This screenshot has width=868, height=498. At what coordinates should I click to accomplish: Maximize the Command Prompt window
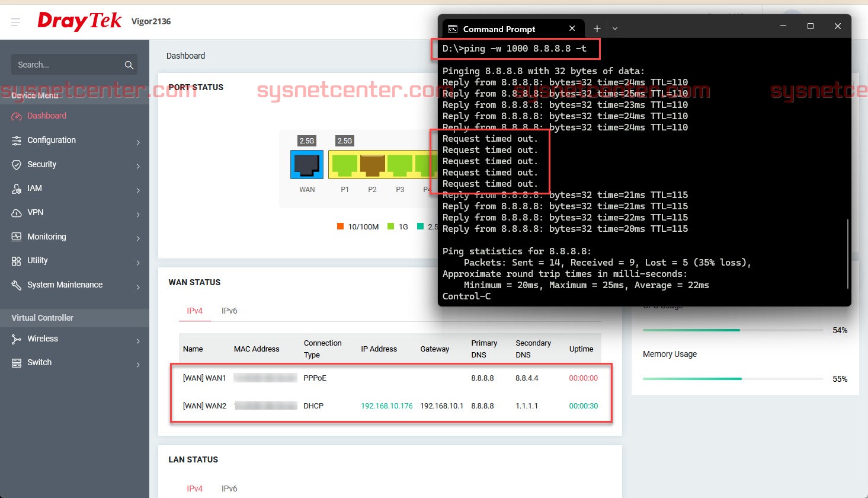[811, 26]
